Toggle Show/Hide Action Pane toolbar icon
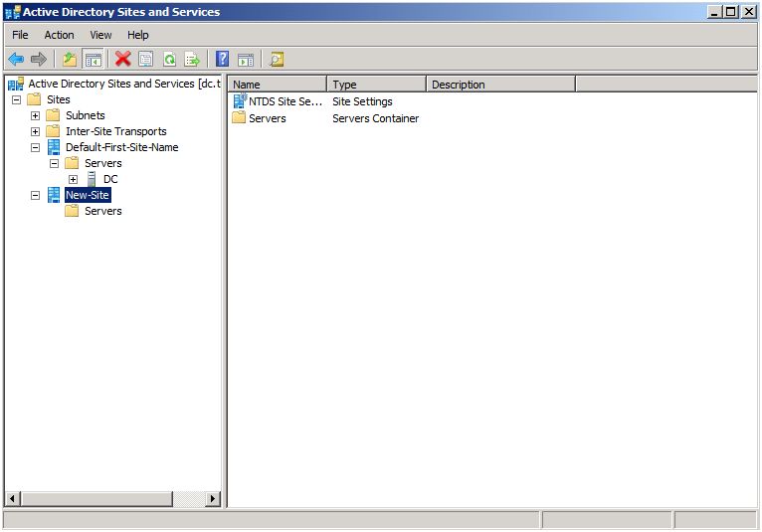This screenshot has height=532, width=762. [246, 60]
